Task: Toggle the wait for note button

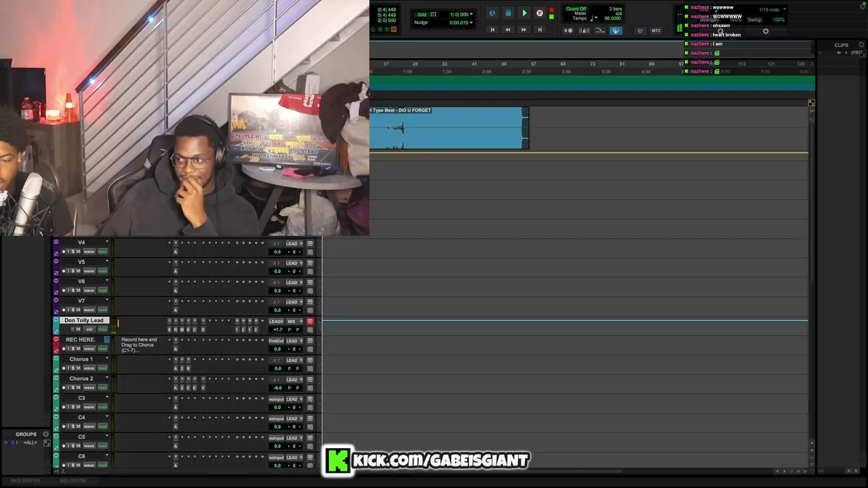Action: click(x=569, y=30)
